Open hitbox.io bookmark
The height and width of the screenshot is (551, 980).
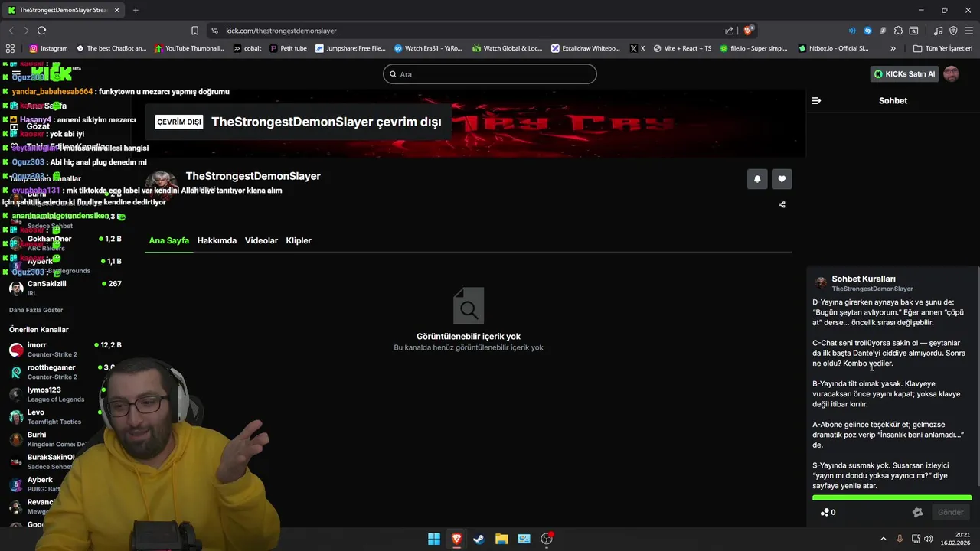tap(833, 48)
